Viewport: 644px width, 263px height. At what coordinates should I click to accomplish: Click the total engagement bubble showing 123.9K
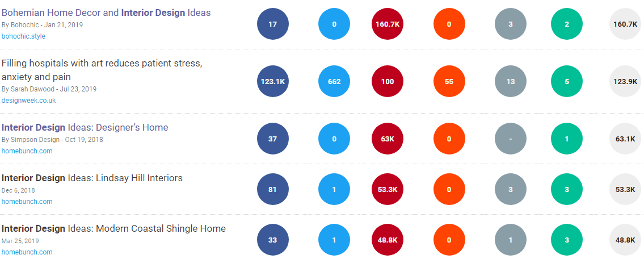click(625, 82)
